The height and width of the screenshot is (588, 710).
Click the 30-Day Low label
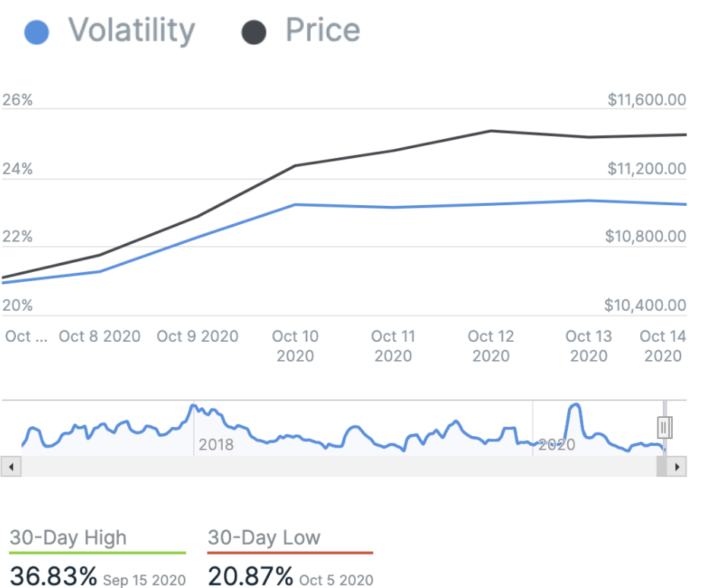tap(264, 538)
